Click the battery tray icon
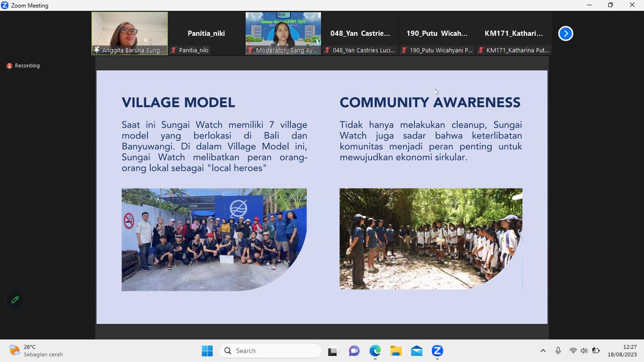Viewport: 644px width, 362px height. tap(596, 351)
